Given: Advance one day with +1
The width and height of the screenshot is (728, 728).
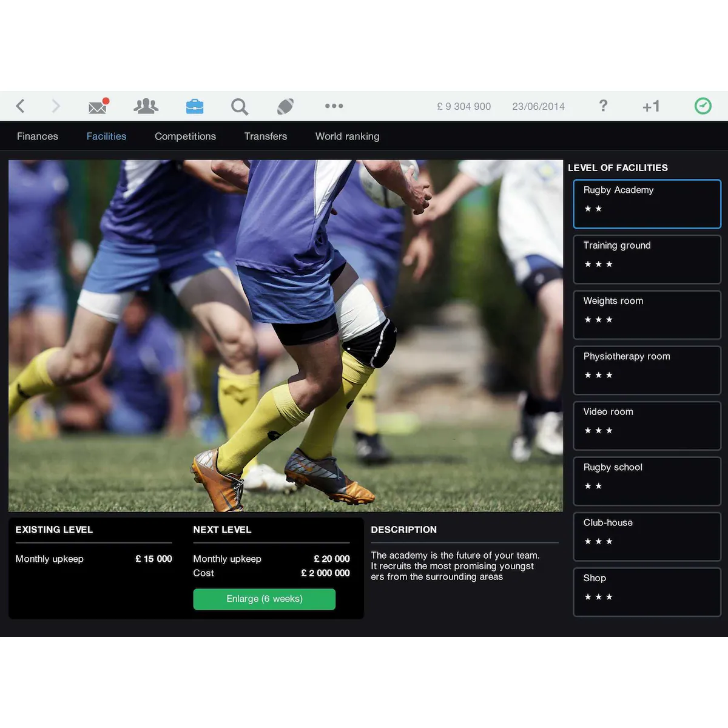Looking at the screenshot, I should pos(651,107).
